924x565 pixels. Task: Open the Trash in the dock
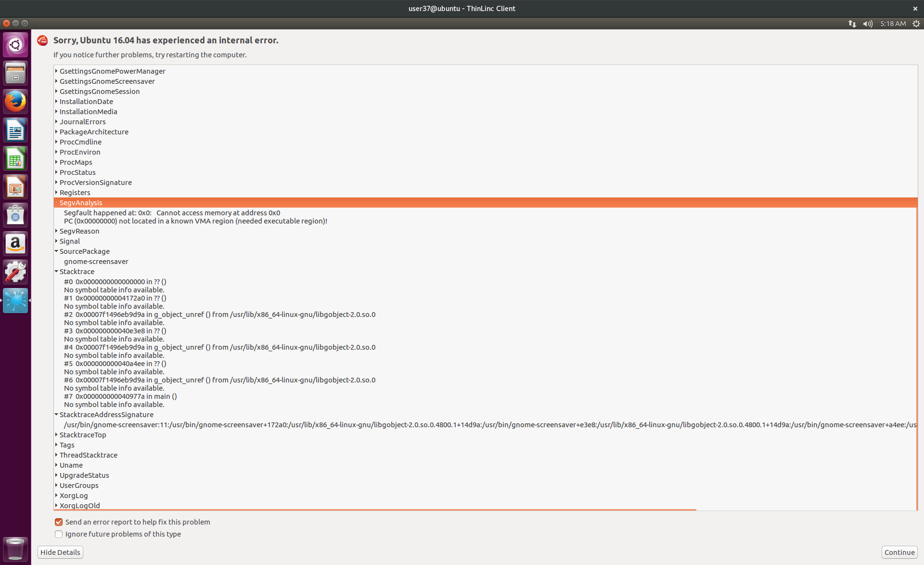[15, 549]
